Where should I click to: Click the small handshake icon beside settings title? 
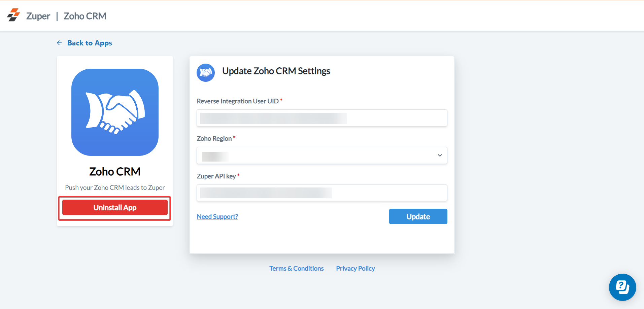(206, 72)
